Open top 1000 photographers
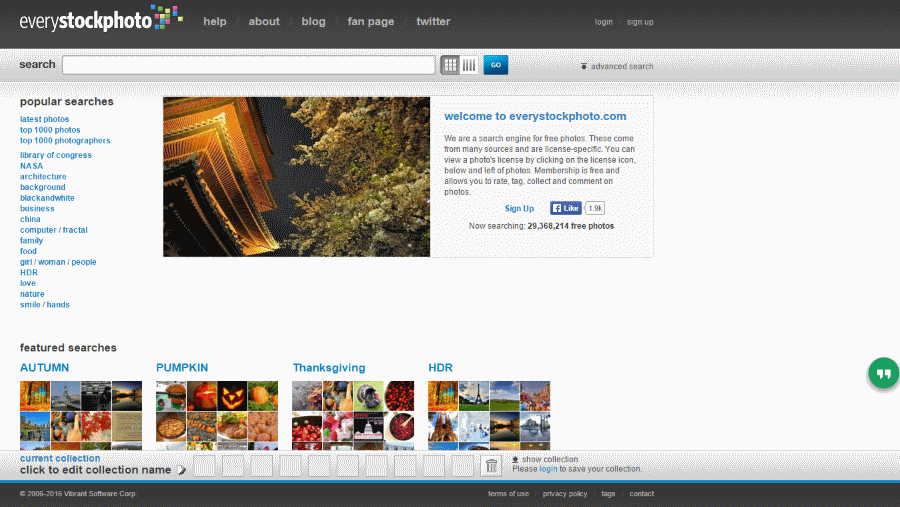The width and height of the screenshot is (900, 507). 65,140
